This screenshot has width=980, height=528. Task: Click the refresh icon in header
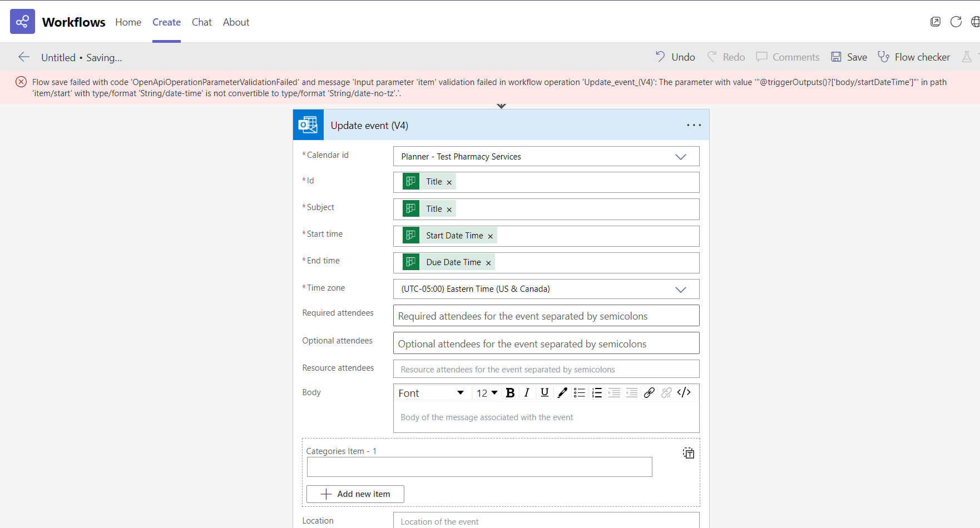tap(956, 22)
